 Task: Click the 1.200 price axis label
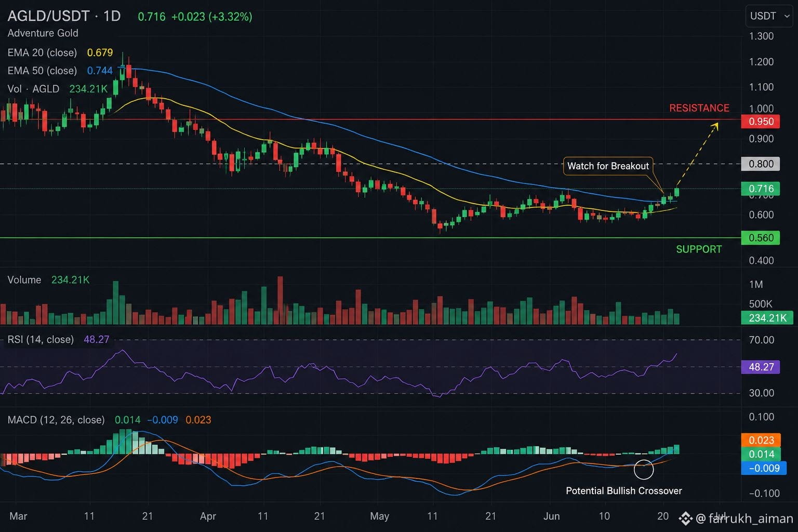pos(761,62)
